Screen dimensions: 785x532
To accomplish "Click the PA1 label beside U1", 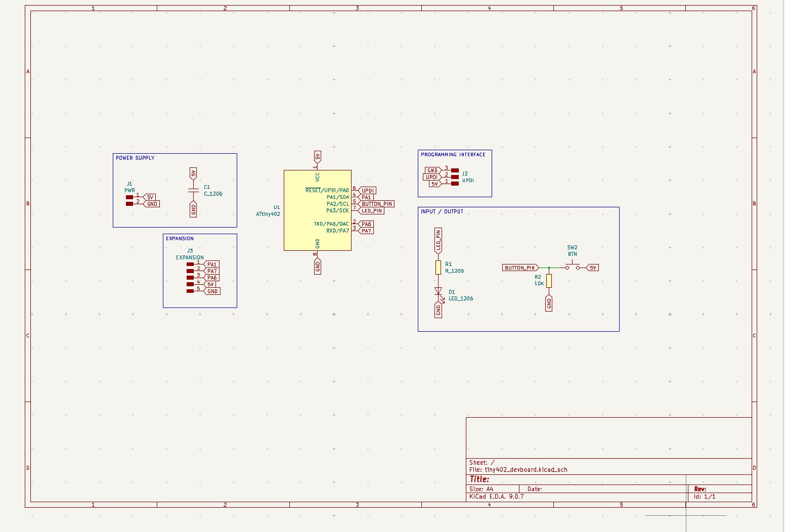I will (366, 197).
